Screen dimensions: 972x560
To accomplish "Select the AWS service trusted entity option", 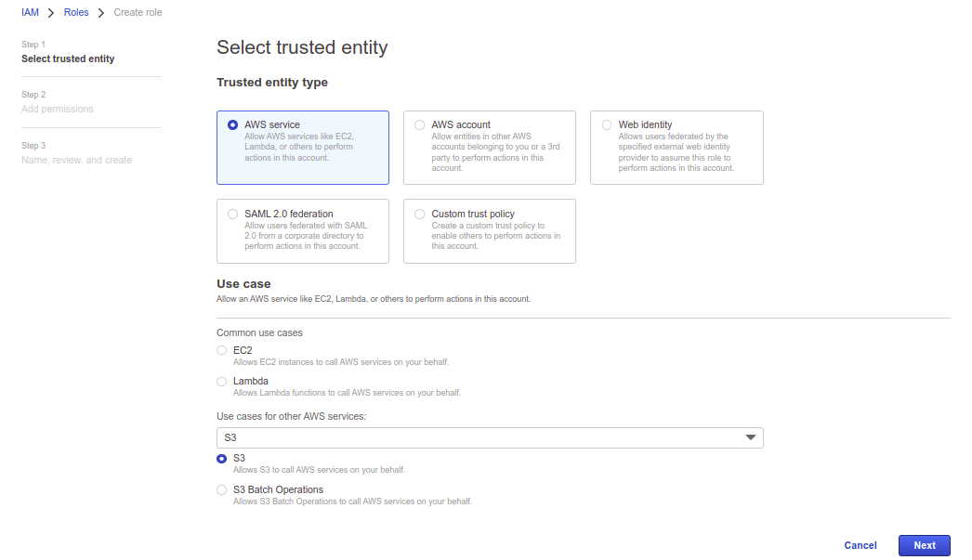I will pos(233,124).
